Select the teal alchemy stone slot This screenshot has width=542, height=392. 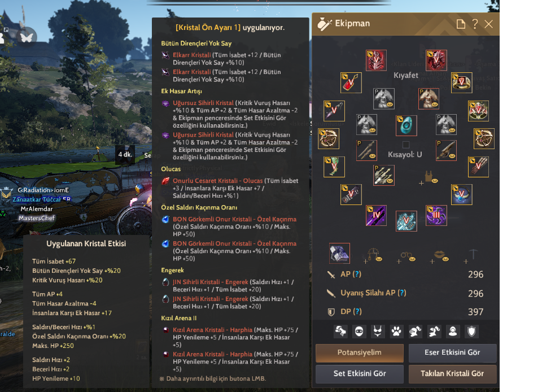coord(406,125)
